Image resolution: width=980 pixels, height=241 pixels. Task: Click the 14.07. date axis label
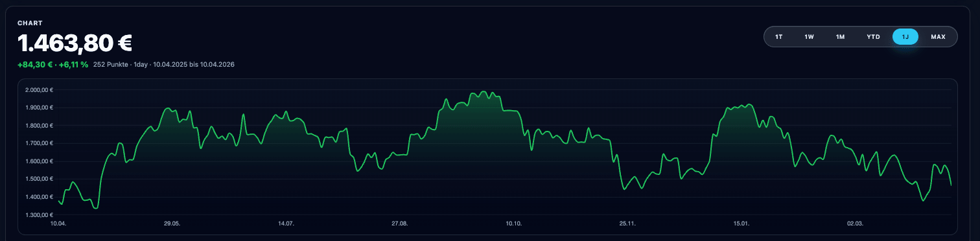(x=286, y=224)
